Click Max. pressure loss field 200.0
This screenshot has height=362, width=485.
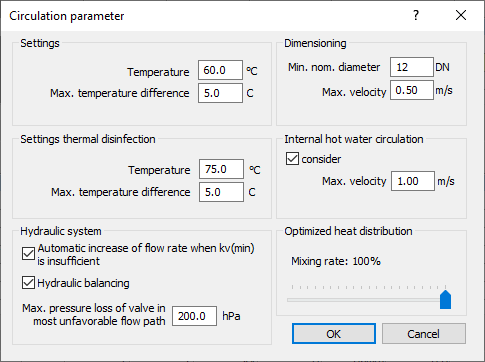194,316
